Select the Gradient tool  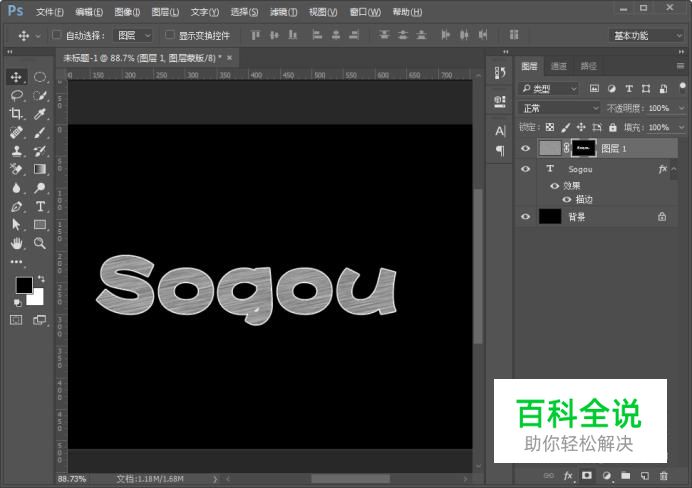[40, 169]
